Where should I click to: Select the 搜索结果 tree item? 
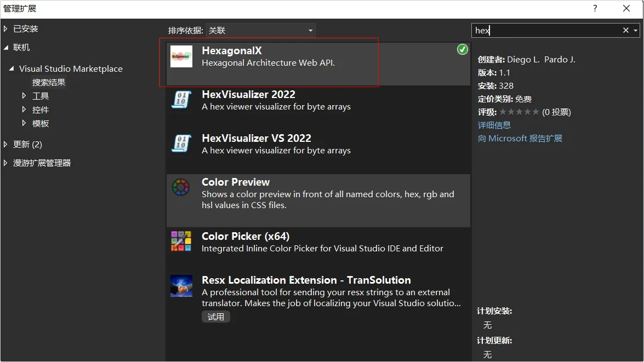point(48,83)
